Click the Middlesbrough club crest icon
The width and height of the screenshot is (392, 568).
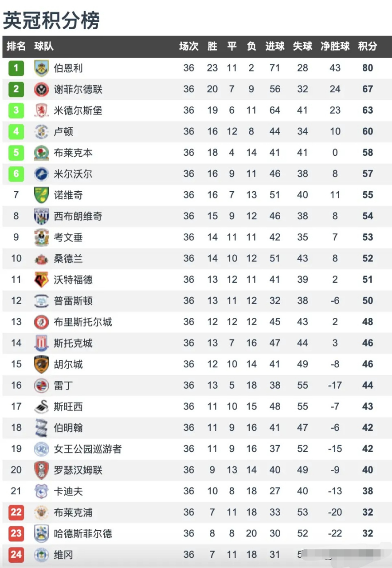[x=41, y=110]
